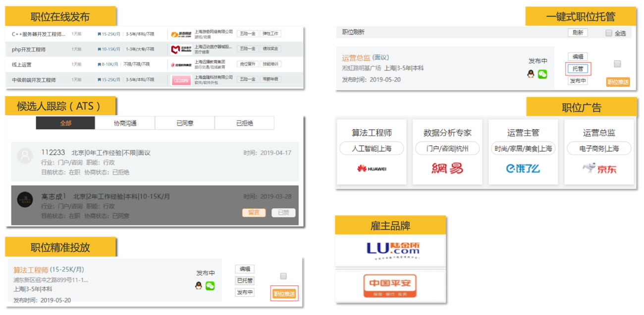Tick the 全选 checkbox
Image resolution: width=644 pixels, height=315 pixels.
pyautogui.click(x=609, y=33)
